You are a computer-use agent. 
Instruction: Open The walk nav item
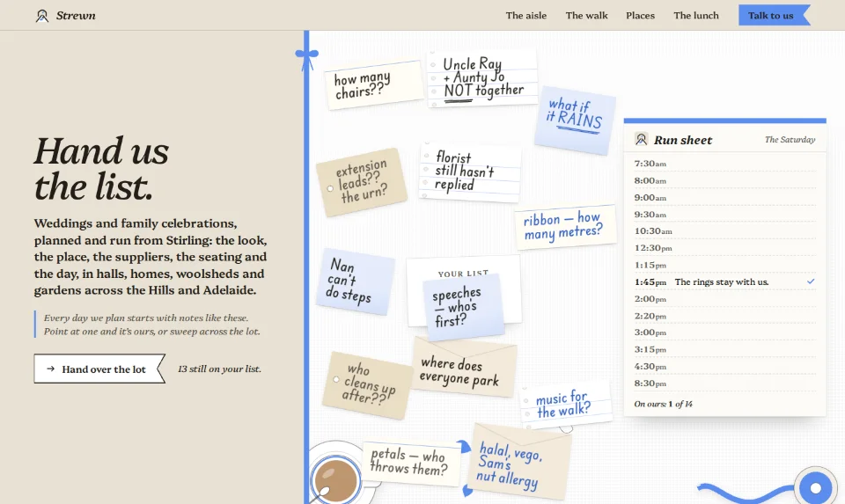pos(586,16)
